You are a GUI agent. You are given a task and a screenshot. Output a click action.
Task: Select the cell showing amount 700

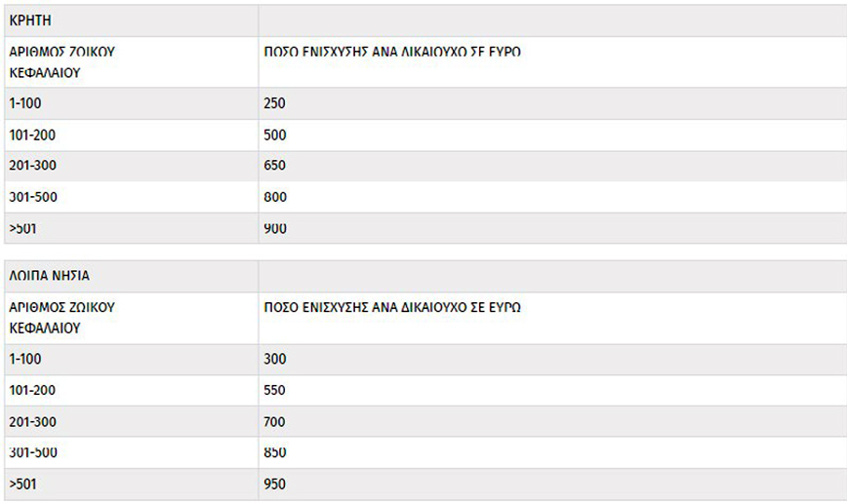[x=274, y=421]
